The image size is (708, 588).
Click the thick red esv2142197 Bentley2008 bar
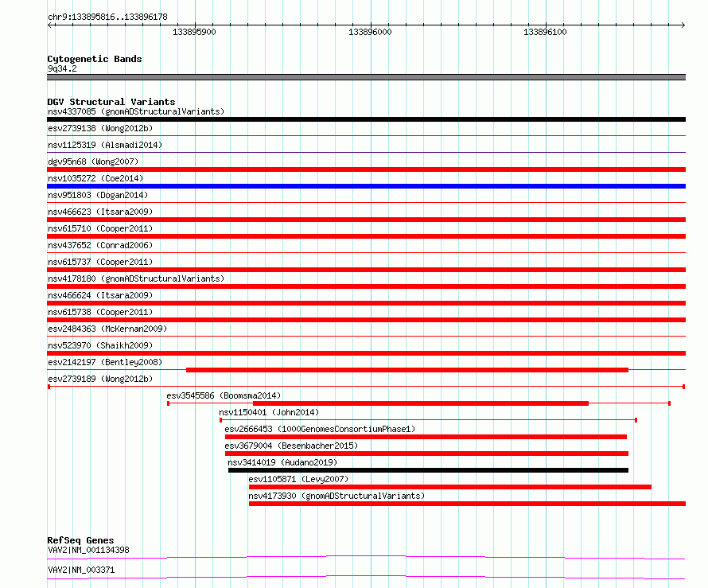click(407, 370)
